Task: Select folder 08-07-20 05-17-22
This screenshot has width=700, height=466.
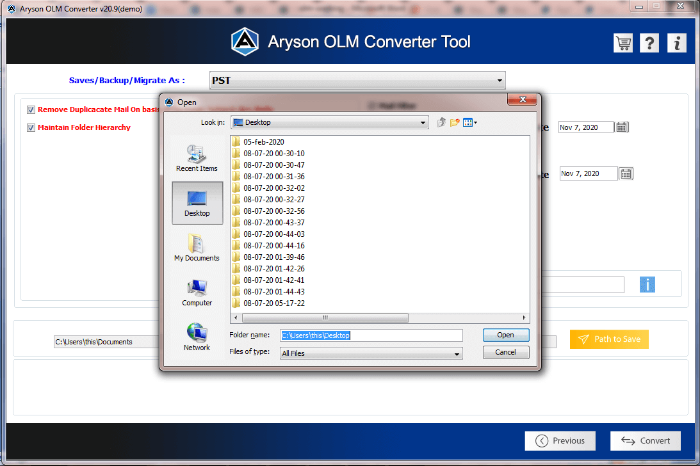Action: (x=269, y=303)
